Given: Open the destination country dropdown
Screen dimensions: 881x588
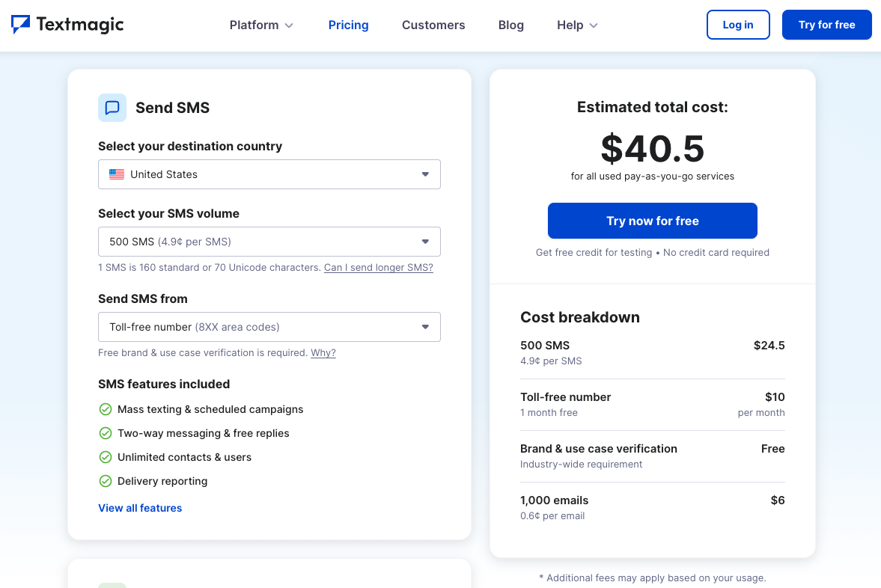Looking at the screenshot, I should 269,174.
